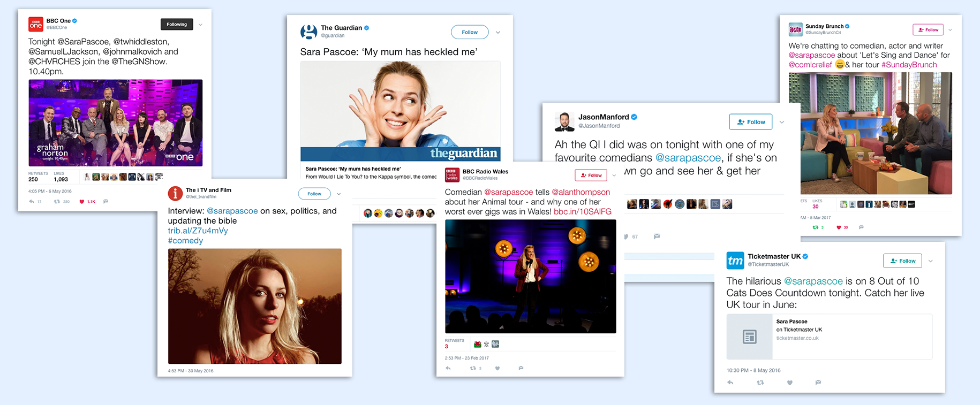The height and width of the screenshot is (405, 980).
Task: Open chevron menu on The Guardian tweet
Action: pyautogui.click(x=498, y=33)
